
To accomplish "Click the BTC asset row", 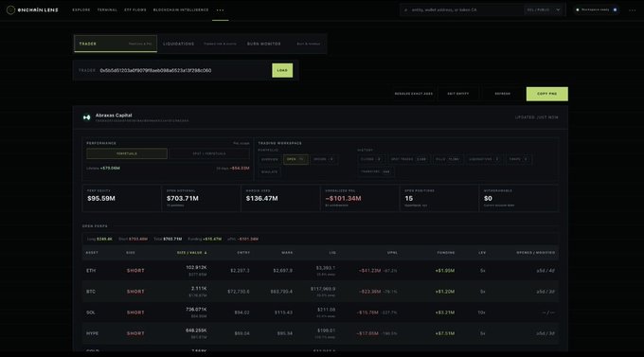I will [320, 292].
